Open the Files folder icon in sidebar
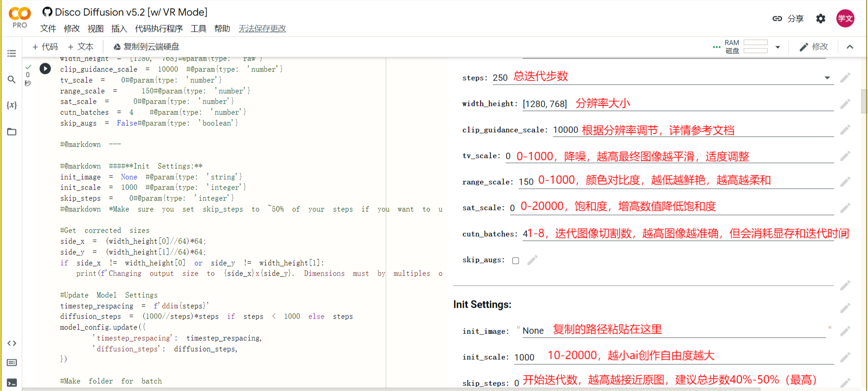The height and width of the screenshot is (391, 868). (12, 132)
